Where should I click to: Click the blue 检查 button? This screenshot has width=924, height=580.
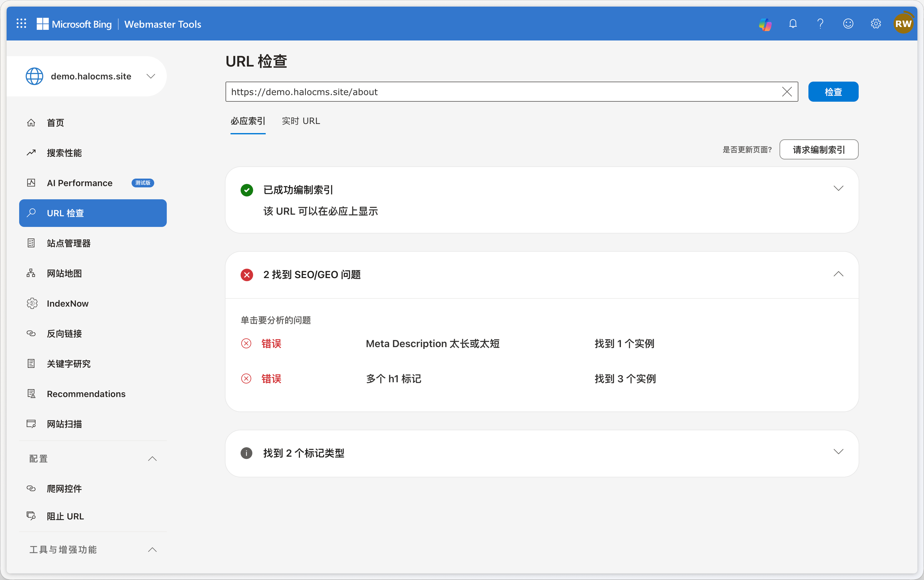pos(833,92)
